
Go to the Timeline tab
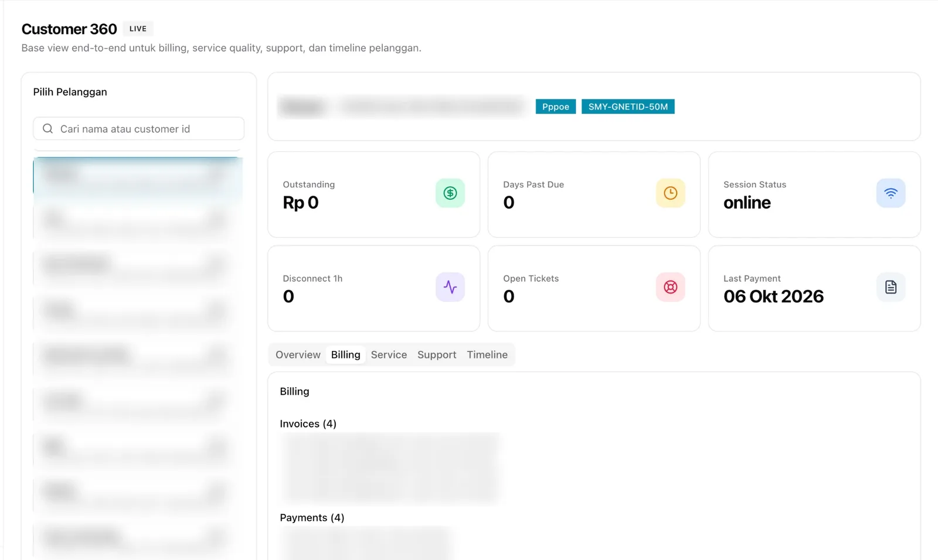click(x=487, y=355)
